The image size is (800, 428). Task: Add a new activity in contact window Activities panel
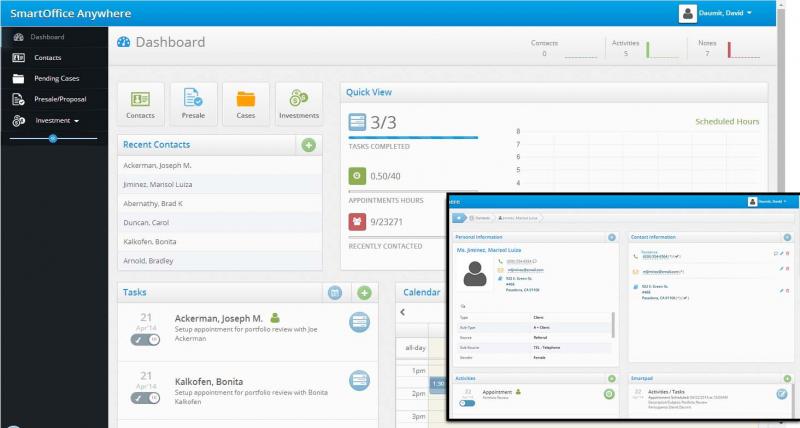(611, 379)
